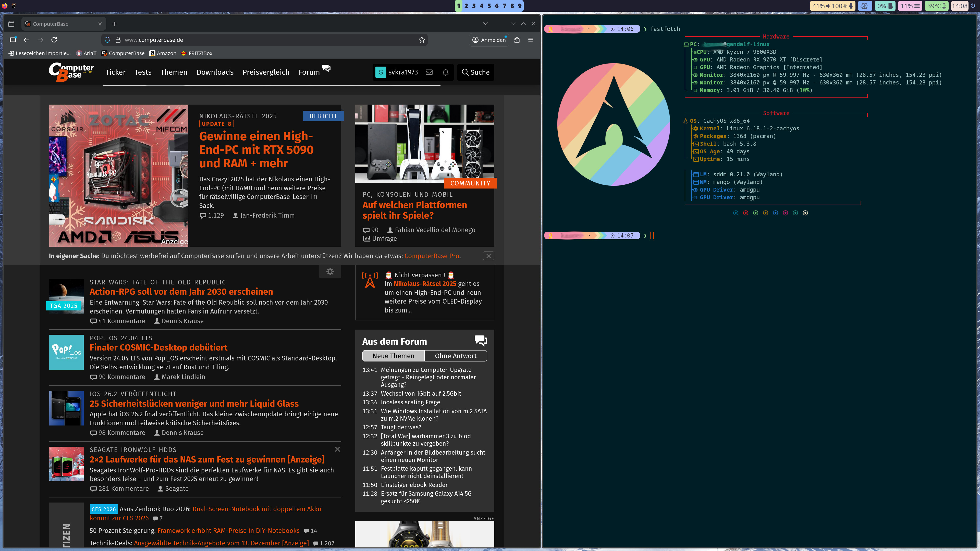The width and height of the screenshot is (980, 551).
Task: Switch forum list to Ohne Antwort
Action: pyautogui.click(x=455, y=356)
